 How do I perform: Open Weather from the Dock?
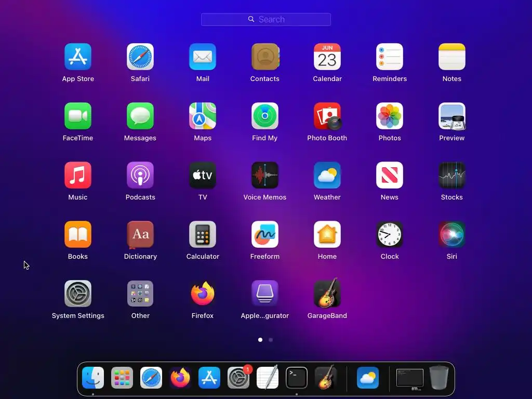368,378
